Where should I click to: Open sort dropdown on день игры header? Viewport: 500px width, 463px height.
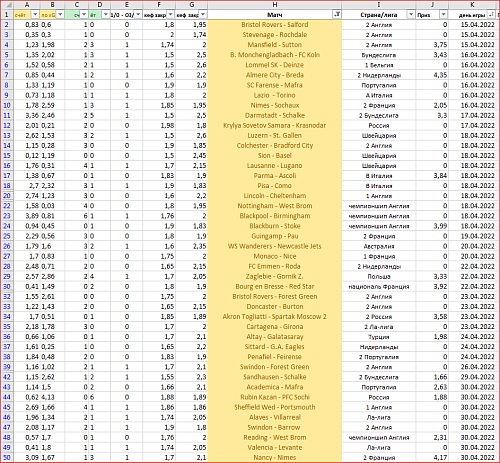[x=491, y=15]
